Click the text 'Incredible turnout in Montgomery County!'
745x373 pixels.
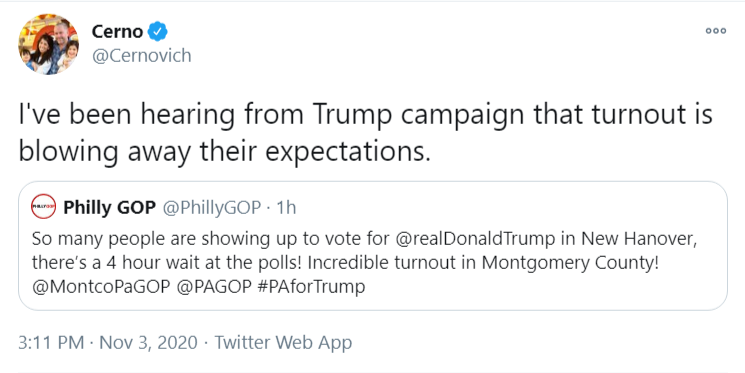[x=484, y=262]
